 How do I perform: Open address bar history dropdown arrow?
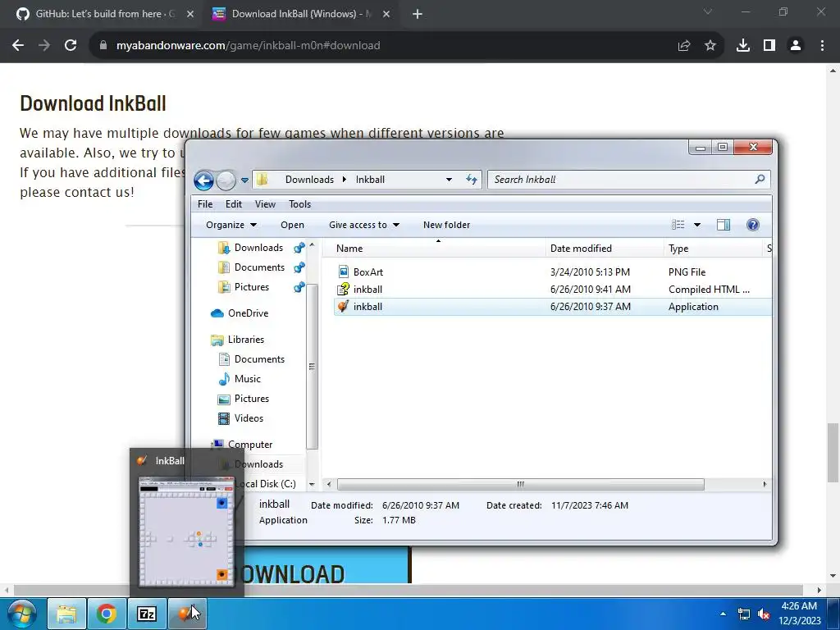(449, 180)
